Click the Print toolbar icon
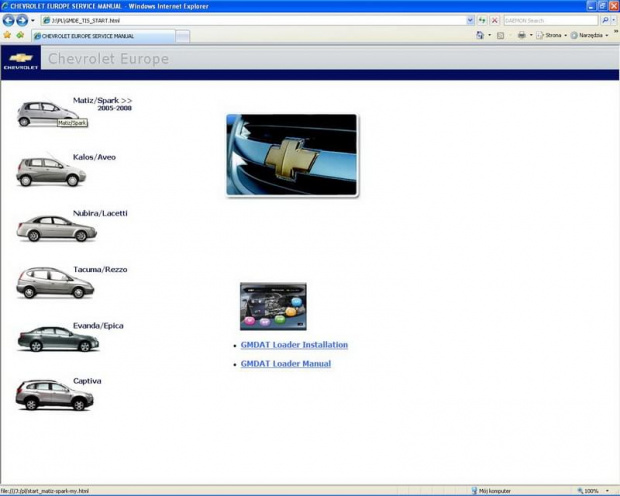 pos(522,35)
